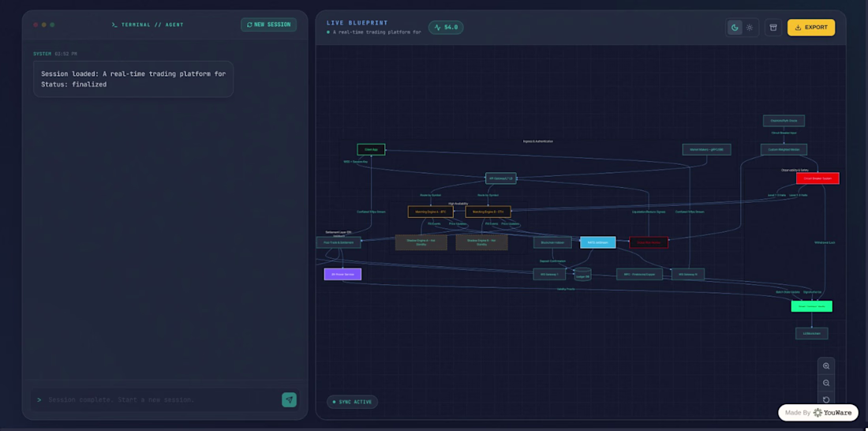The width and height of the screenshot is (868, 431).
Task: Select the blue NATS JetStream node
Action: (598, 242)
